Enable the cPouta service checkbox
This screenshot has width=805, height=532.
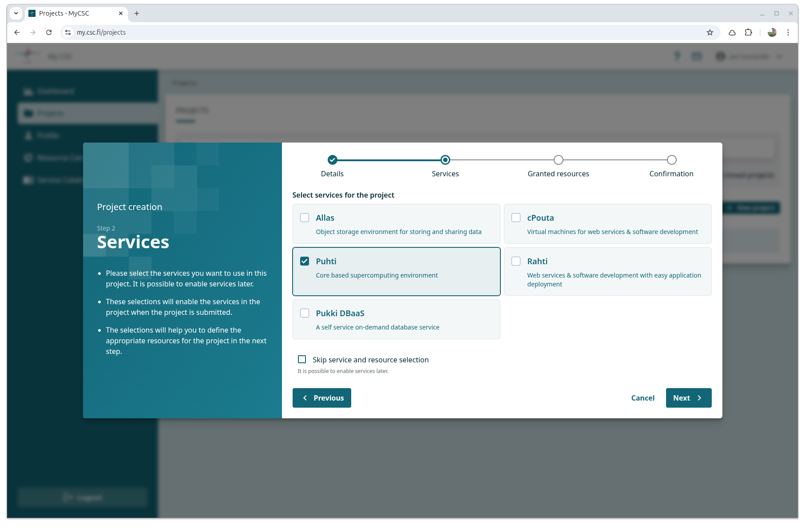pyautogui.click(x=516, y=218)
